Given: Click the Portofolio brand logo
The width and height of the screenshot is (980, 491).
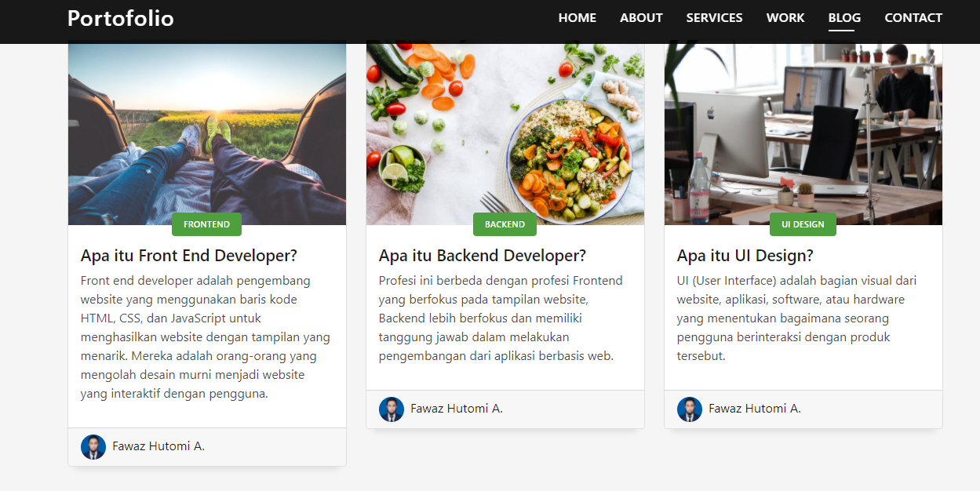Looking at the screenshot, I should point(121,18).
